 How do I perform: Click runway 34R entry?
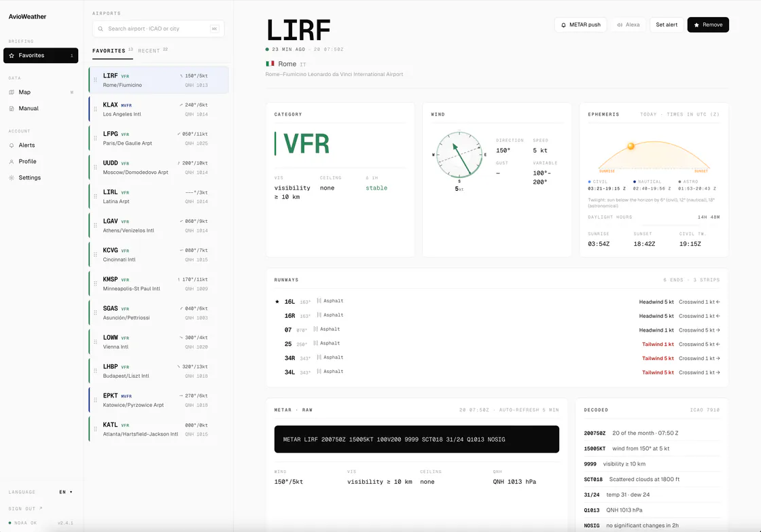[497, 358]
